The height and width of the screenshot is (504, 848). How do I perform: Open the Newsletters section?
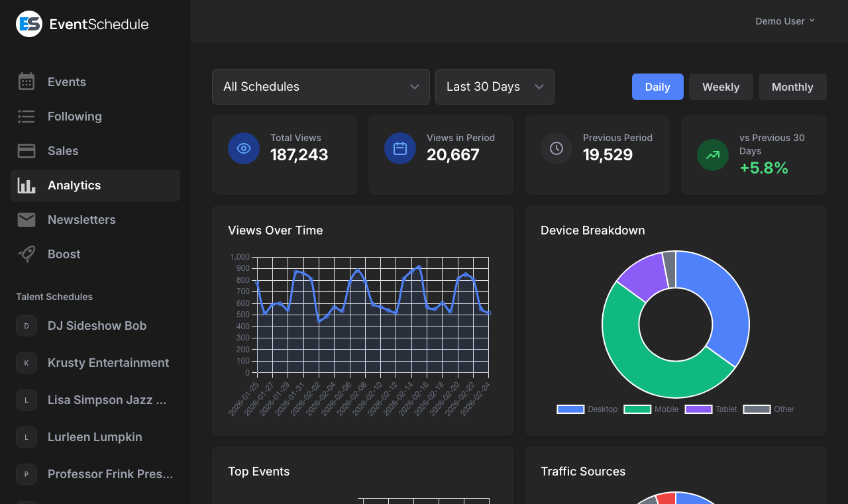coord(81,219)
